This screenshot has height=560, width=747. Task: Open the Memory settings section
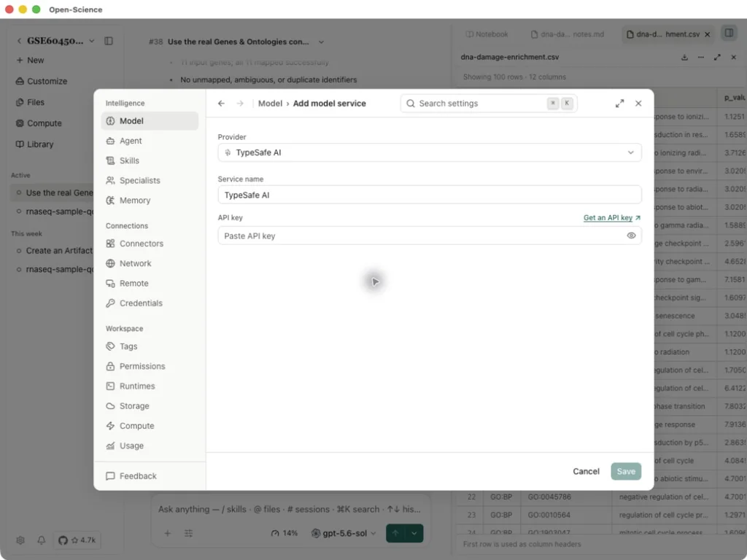point(150,201)
